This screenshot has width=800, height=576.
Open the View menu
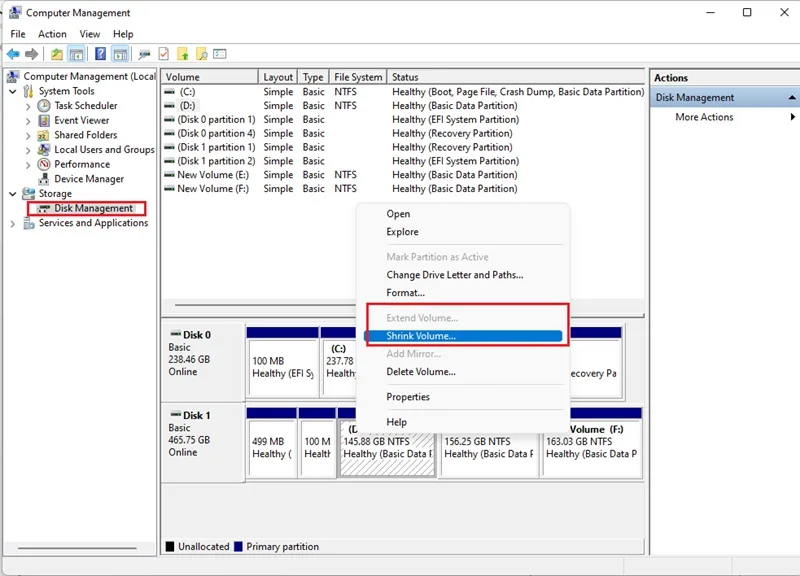click(x=89, y=34)
